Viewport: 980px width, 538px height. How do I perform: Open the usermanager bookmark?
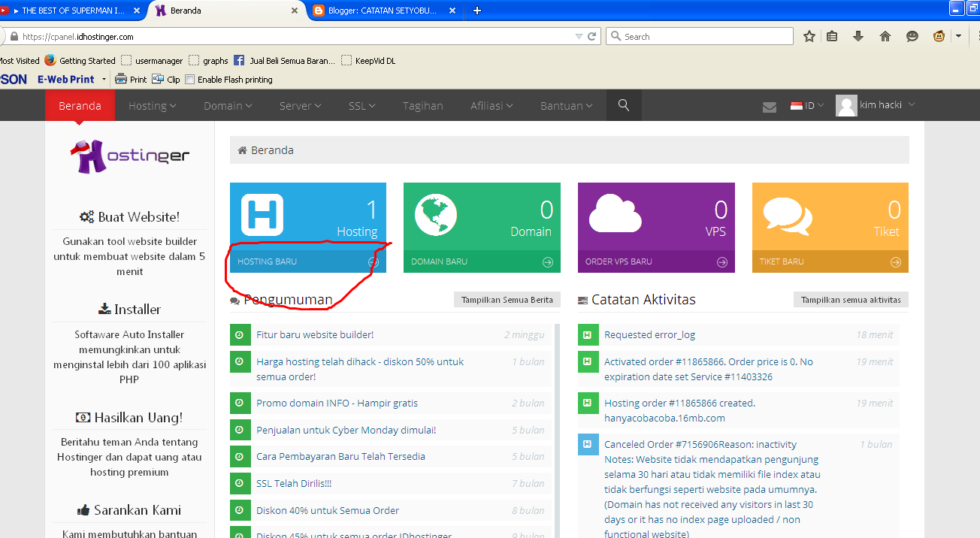(x=152, y=61)
